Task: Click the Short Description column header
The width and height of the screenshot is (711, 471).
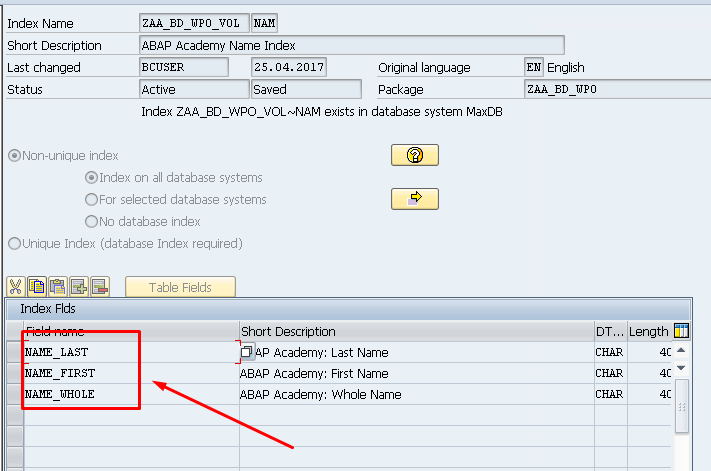Action: pos(417,331)
